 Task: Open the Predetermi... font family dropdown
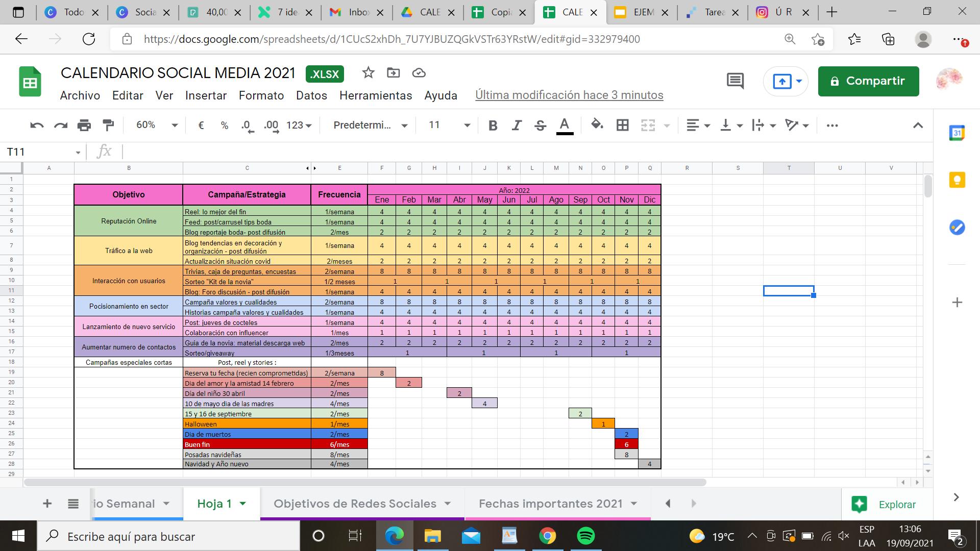point(370,126)
